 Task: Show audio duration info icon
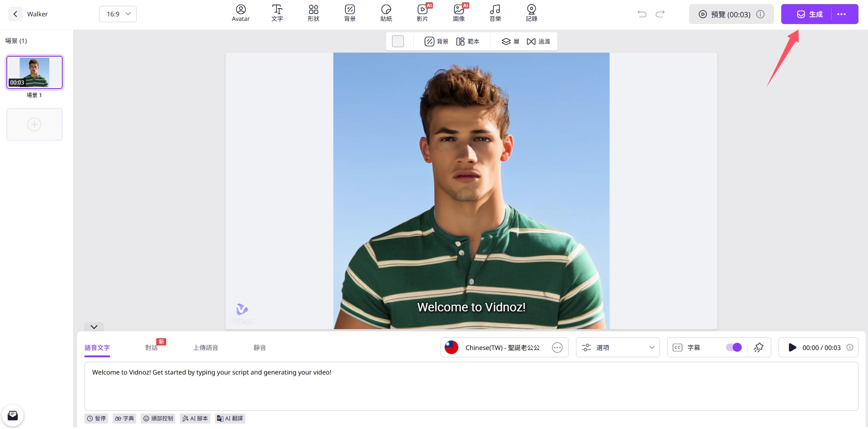click(850, 347)
